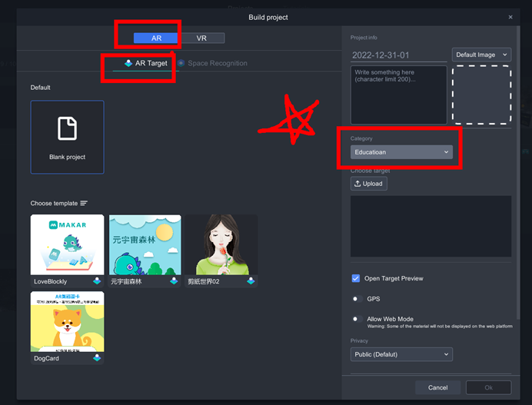Viewport: 532px width, 405px height.
Task: Choose the DogCard template thumbnail
Action: [67, 321]
